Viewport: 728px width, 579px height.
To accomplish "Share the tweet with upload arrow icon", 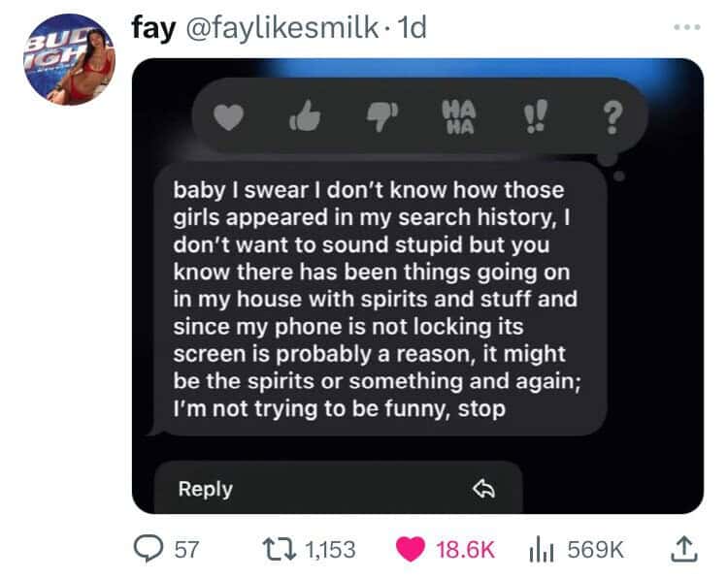I will point(684,549).
